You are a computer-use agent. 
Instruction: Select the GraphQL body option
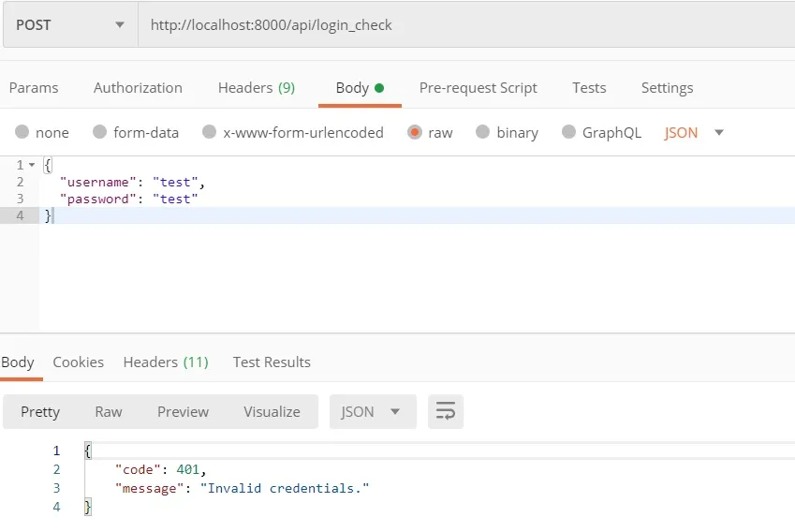click(x=568, y=132)
